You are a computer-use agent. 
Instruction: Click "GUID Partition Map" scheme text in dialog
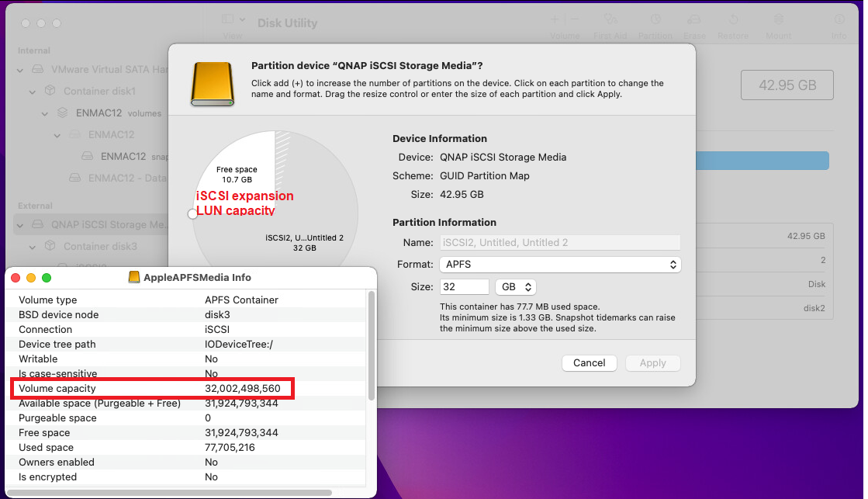(x=484, y=175)
